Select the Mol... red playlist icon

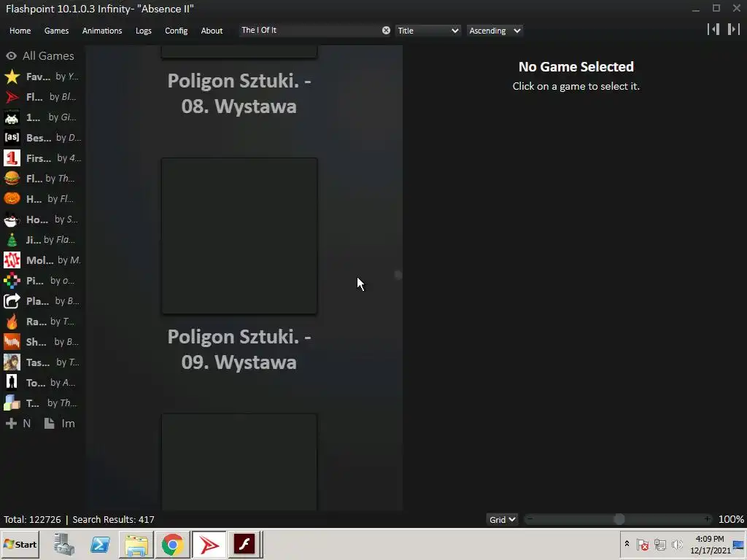12,260
